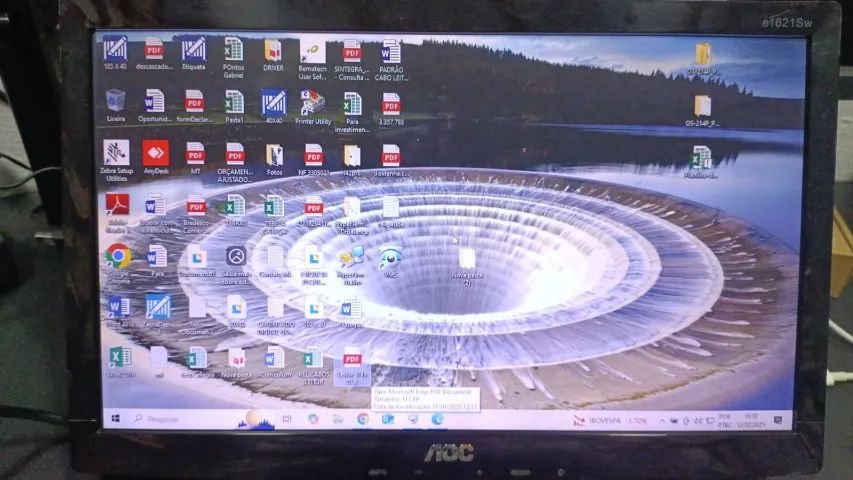Open the 'MT' PDF file
Screen dimensions: 853x480
point(195,158)
